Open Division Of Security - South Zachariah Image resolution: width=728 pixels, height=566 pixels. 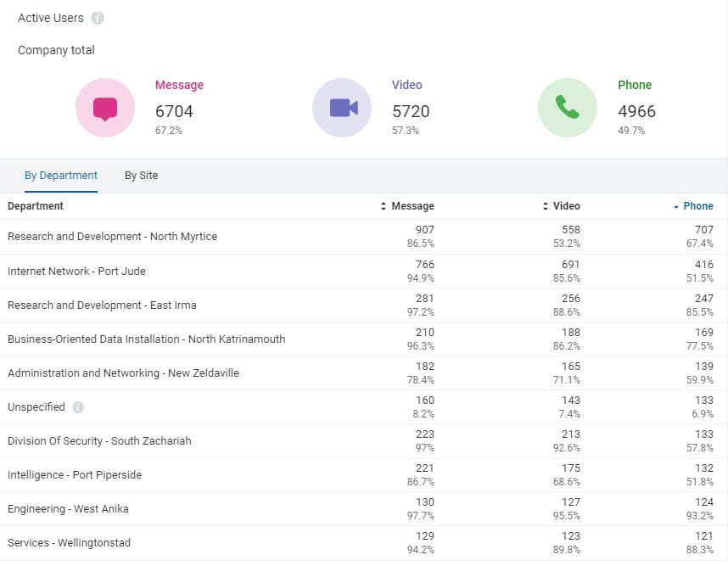[99, 441]
